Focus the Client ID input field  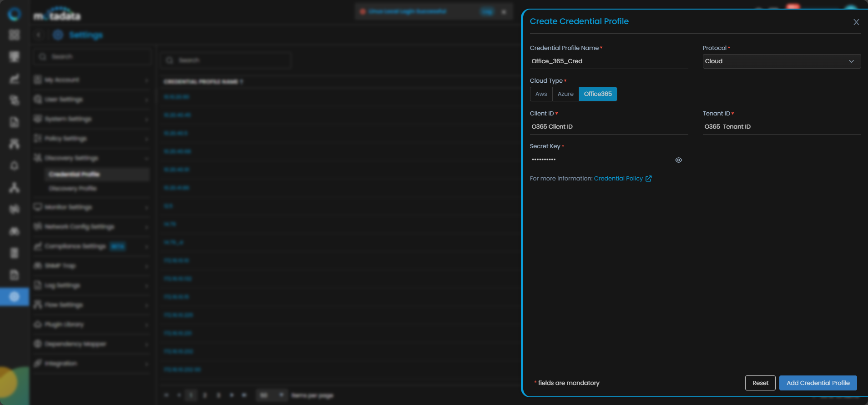(609, 127)
